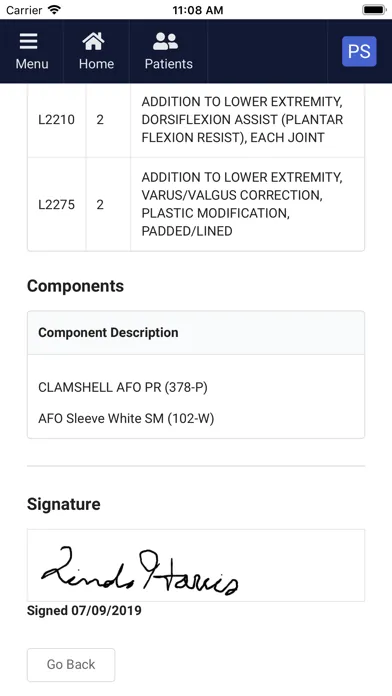Image resolution: width=392 pixels, height=696 pixels.
Task: Select the Patients label in navbar
Action: (x=169, y=64)
